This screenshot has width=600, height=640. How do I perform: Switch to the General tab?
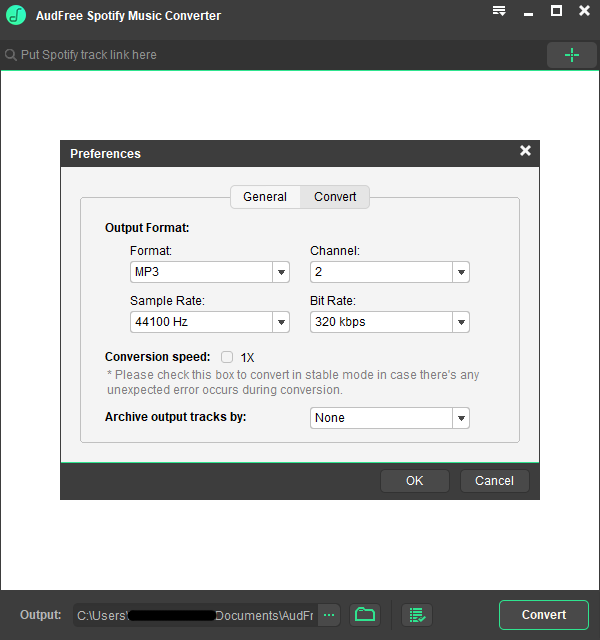point(265,197)
